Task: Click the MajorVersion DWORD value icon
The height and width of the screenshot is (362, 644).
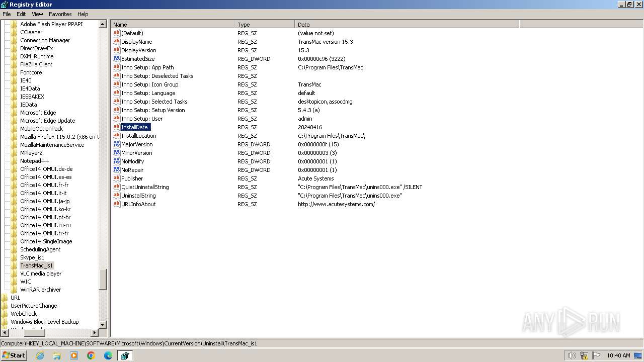Action: pyautogui.click(x=116, y=144)
